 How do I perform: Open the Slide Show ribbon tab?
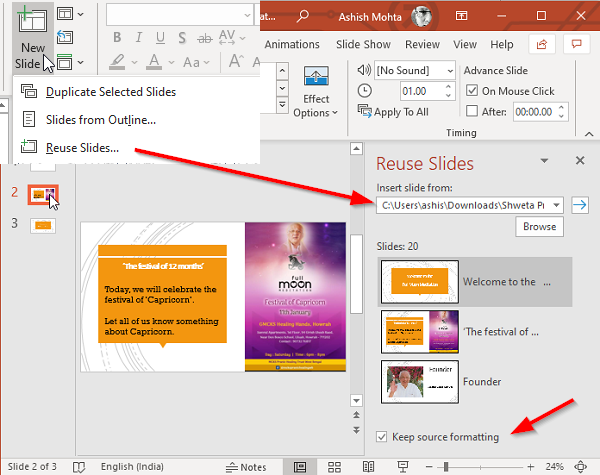pyautogui.click(x=362, y=44)
